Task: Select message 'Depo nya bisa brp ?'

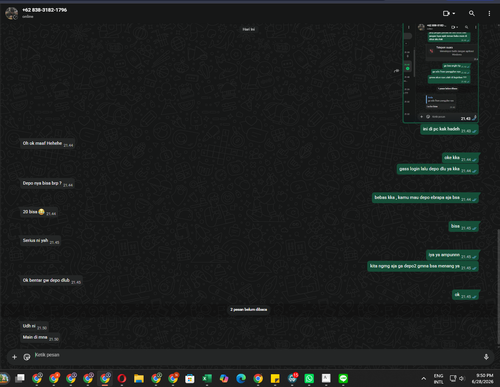Action: (x=47, y=183)
